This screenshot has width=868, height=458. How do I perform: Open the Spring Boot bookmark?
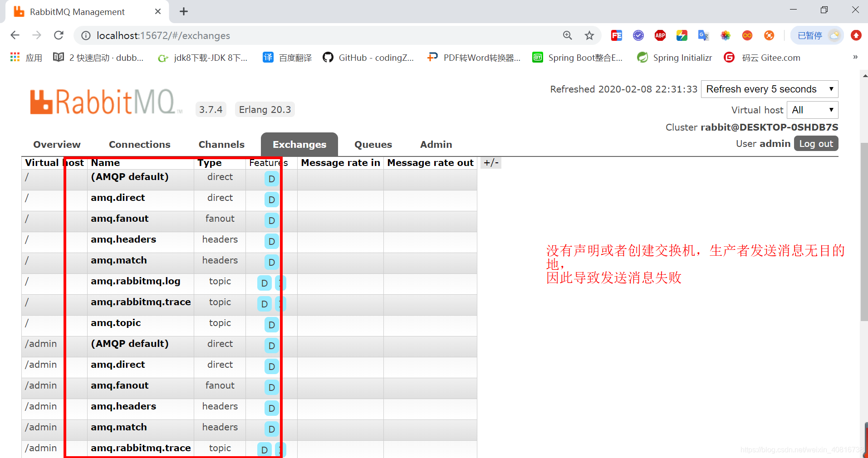coord(577,58)
